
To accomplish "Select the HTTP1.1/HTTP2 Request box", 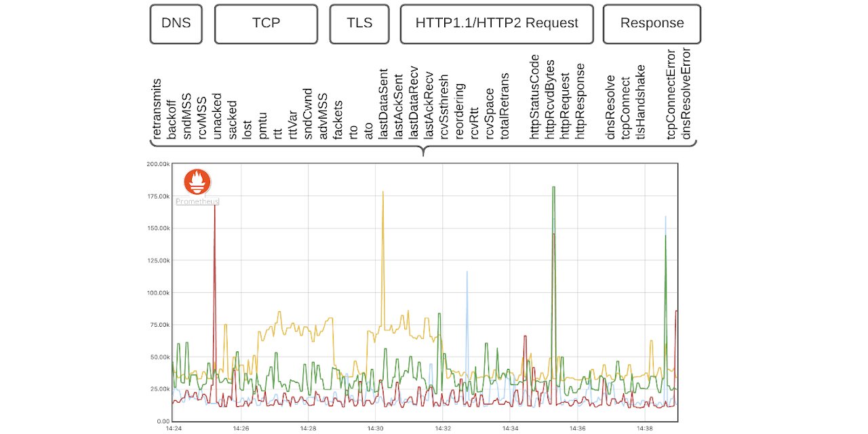I will point(497,24).
